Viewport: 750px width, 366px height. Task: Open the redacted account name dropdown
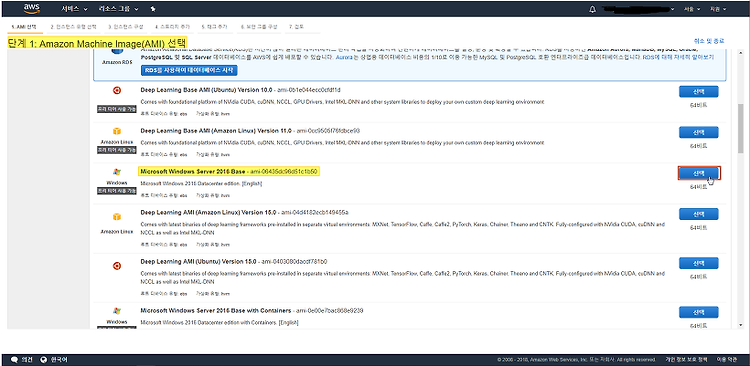(638, 9)
